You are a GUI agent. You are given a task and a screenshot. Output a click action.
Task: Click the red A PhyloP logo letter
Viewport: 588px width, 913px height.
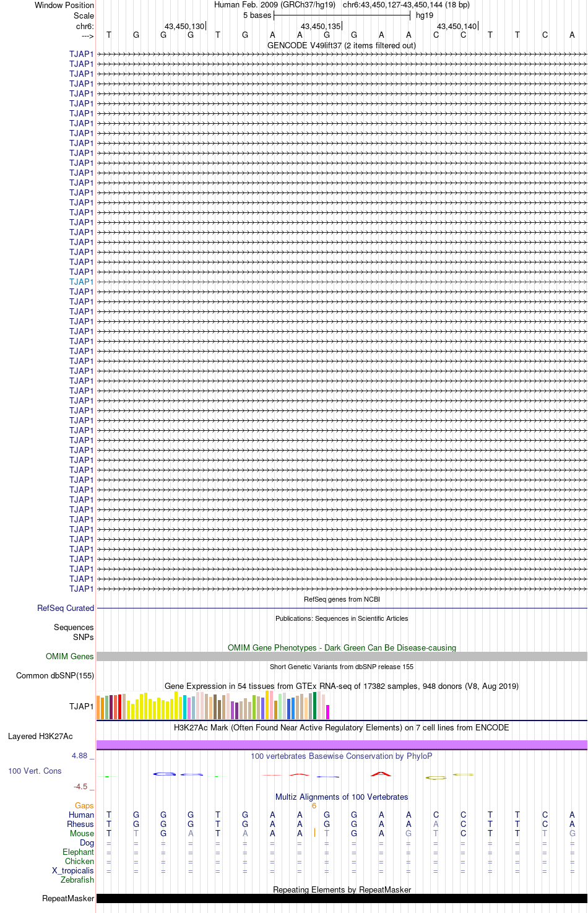coord(381,774)
